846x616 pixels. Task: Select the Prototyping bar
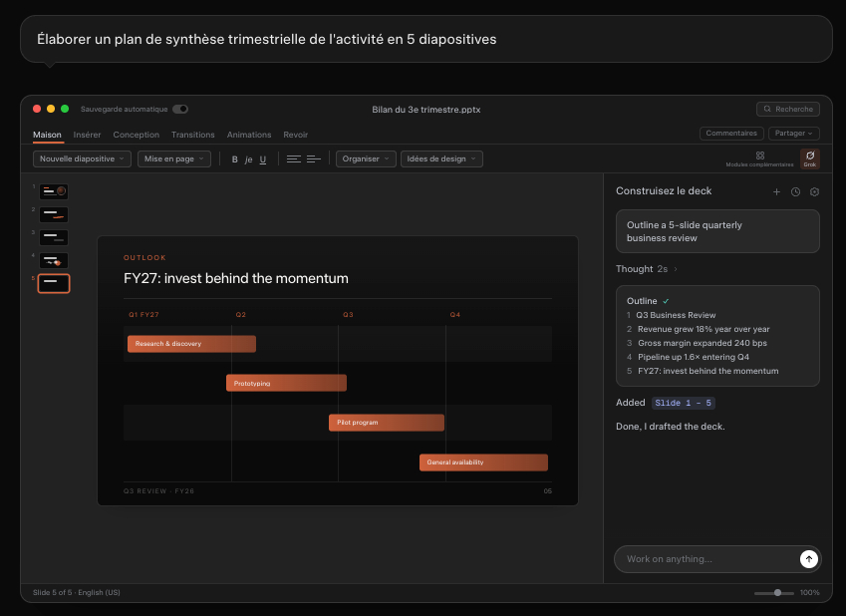coord(287,384)
